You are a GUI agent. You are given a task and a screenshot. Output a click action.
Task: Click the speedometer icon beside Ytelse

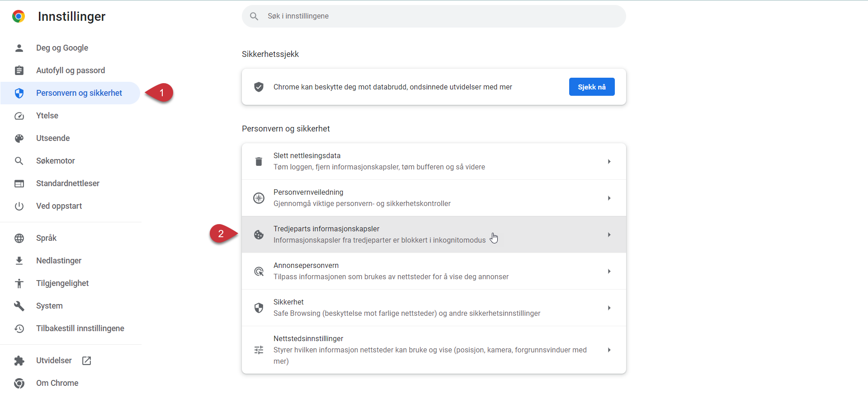[19, 116]
